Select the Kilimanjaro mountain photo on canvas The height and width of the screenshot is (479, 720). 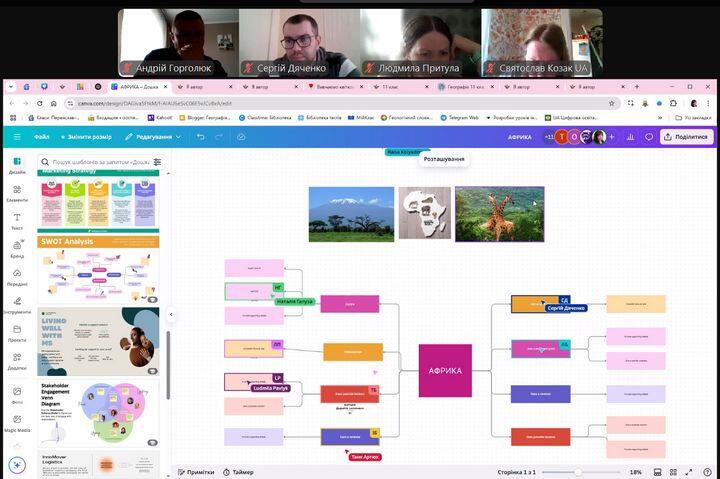click(351, 214)
